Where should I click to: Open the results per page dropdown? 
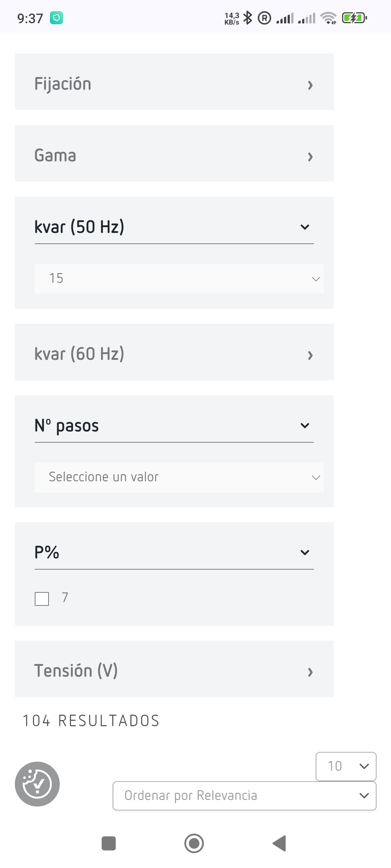pyautogui.click(x=346, y=766)
